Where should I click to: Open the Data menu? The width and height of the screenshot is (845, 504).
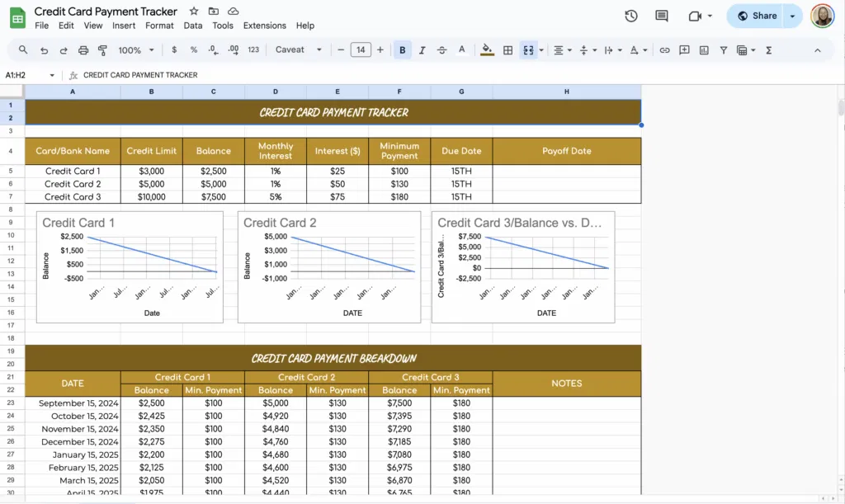pos(193,25)
